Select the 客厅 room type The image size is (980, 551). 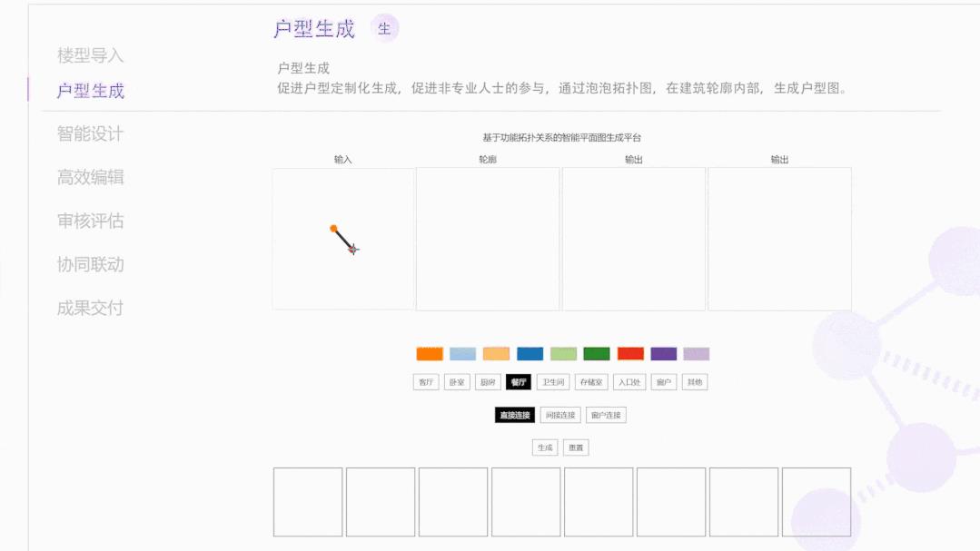425,382
